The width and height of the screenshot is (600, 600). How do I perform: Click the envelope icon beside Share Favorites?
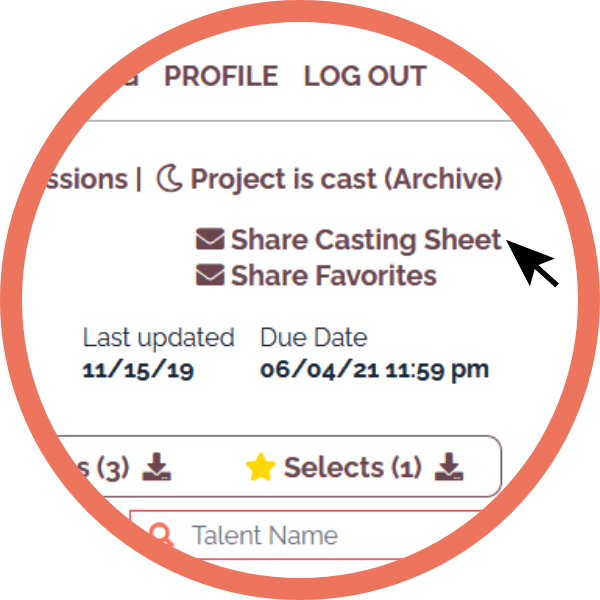pyautogui.click(x=210, y=275)
